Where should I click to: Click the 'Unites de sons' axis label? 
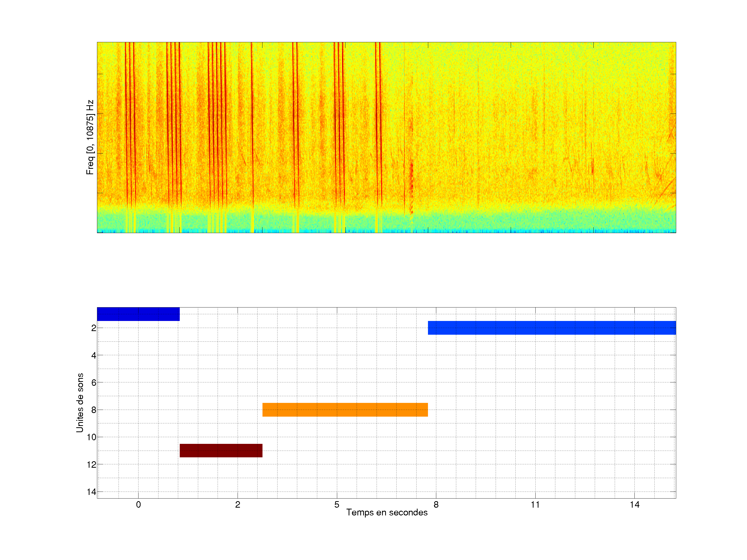(x=80, y=402)
